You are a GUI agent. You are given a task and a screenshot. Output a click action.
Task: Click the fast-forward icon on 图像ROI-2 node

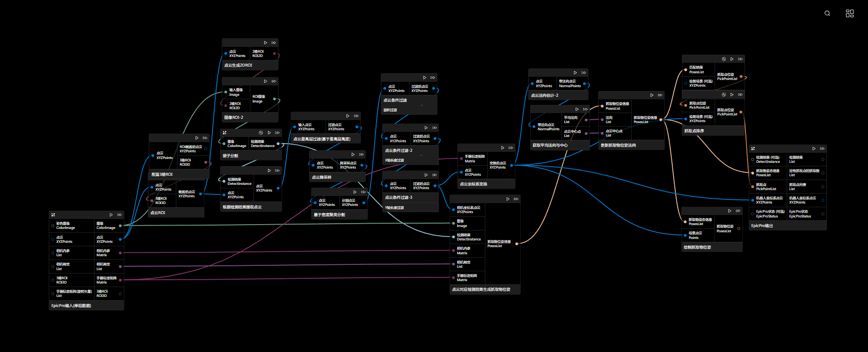tap(274, 81)
